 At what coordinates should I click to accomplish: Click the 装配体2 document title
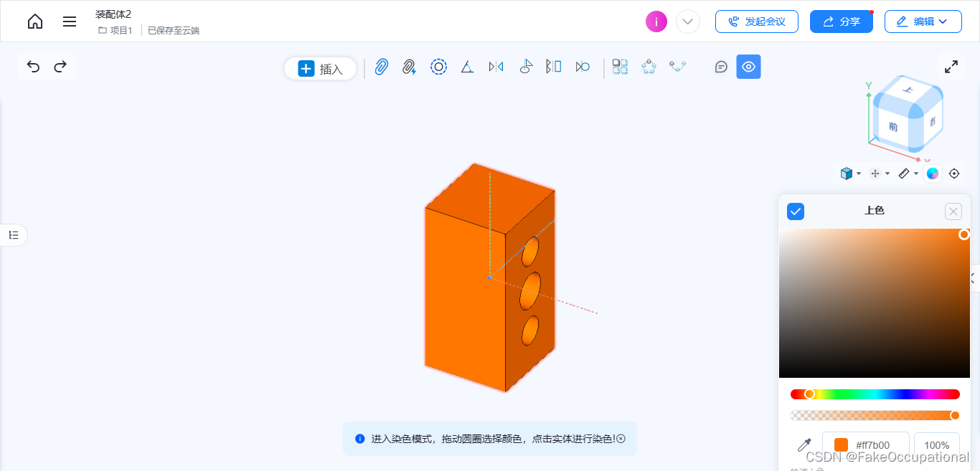(113, 14)
